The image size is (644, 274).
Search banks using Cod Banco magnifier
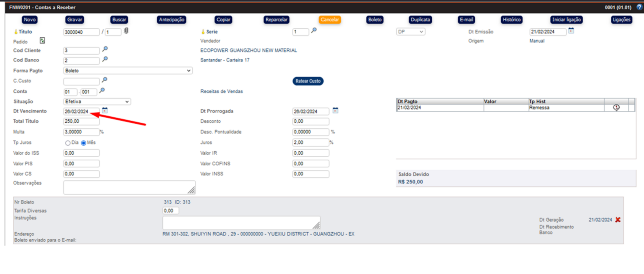(x=105, y=59)
